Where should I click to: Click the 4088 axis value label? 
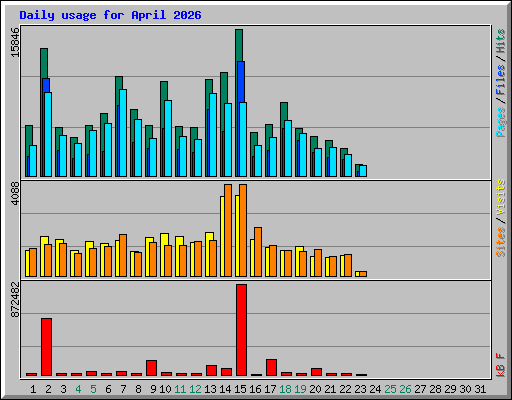(x=15, y=193)
